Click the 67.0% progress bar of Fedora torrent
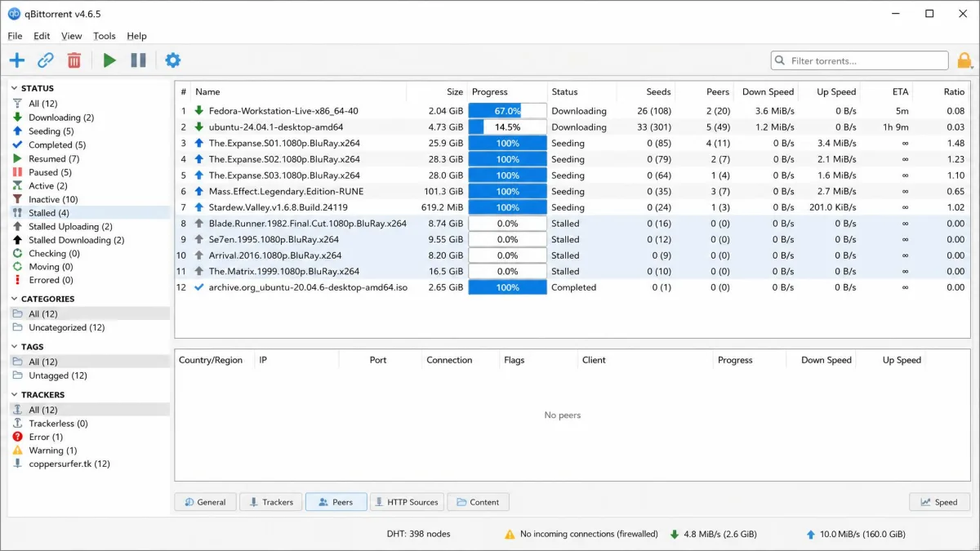This screenshot has height=551, width=980. coord(507,111)
